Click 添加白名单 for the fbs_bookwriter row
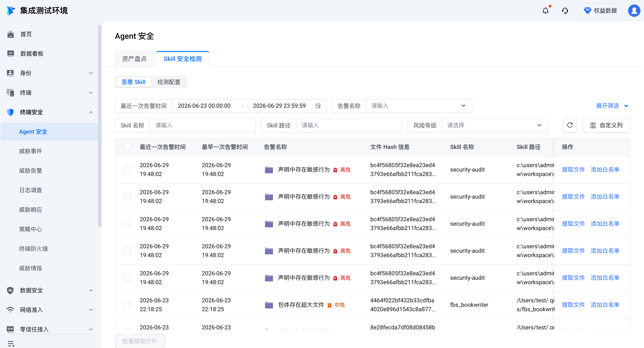The image size is (644, 348). tap(605, 305)
